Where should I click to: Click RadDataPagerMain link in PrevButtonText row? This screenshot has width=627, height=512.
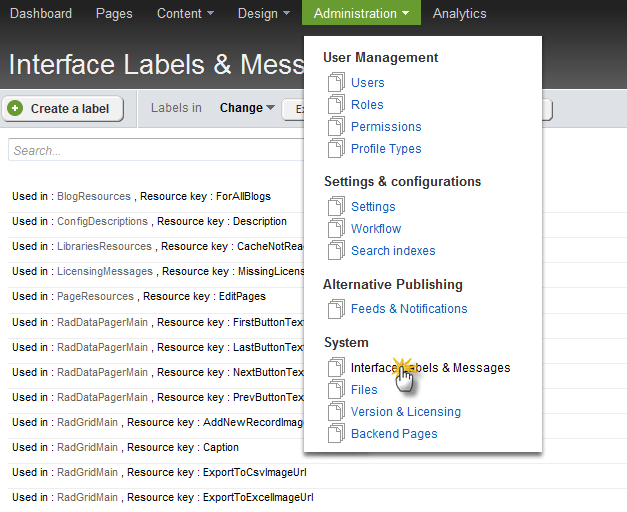coord(102,397)
